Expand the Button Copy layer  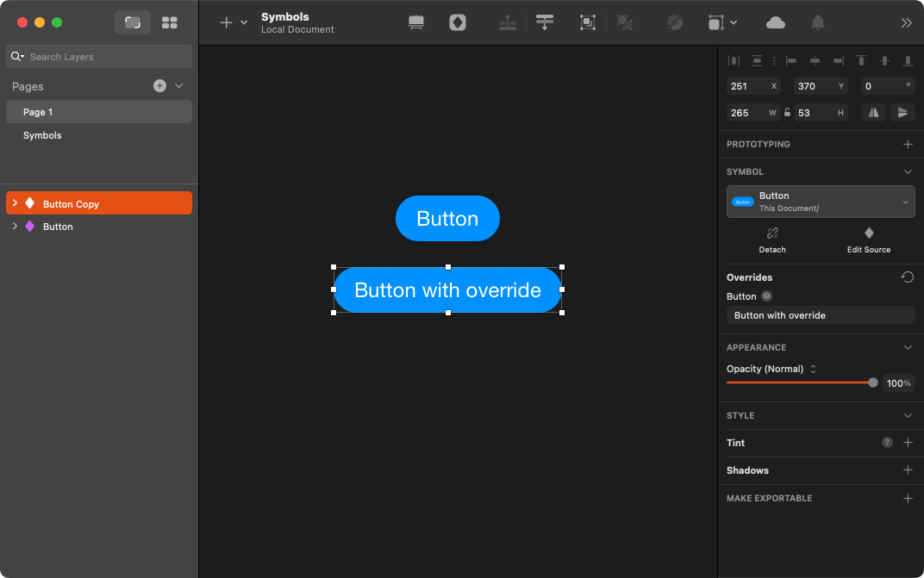point(15,203)
